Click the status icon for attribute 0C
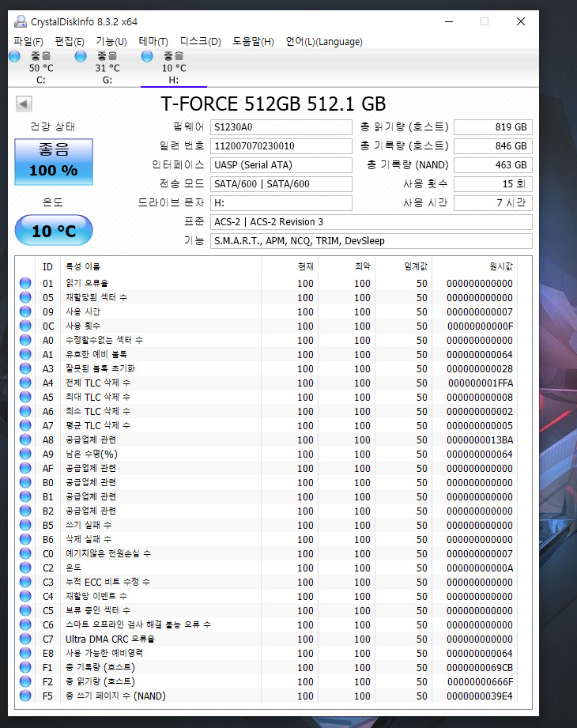Screen dimensions: 577x728 25,326
